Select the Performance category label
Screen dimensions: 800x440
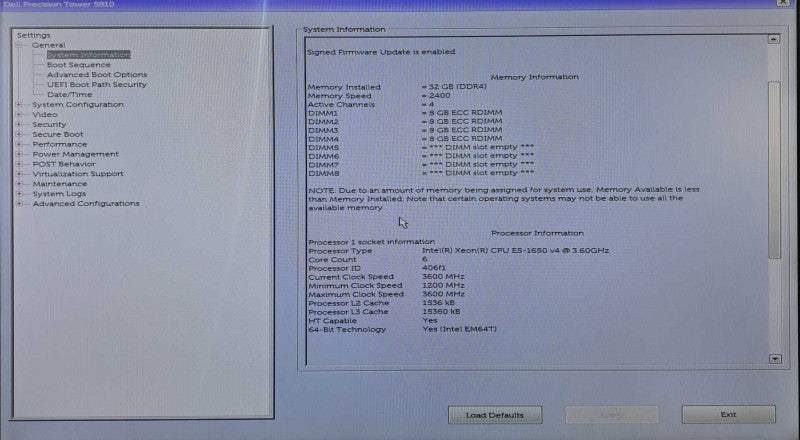tap(60, 144)
